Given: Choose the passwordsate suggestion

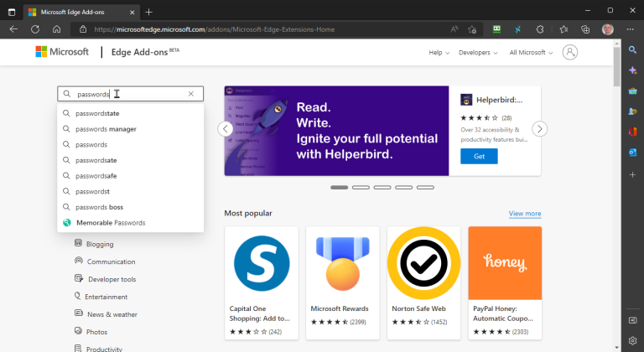Looking at the screenshot, I should [x=130, y=160].
